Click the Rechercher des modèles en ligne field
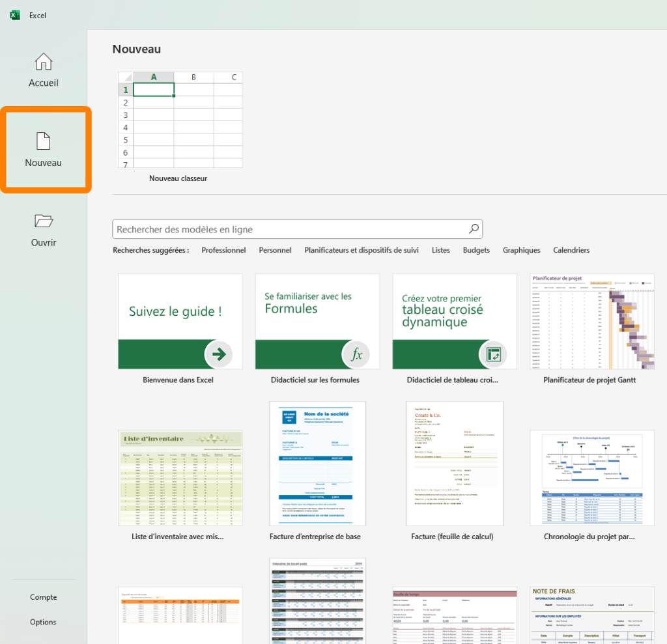 (x=297, y=229)
